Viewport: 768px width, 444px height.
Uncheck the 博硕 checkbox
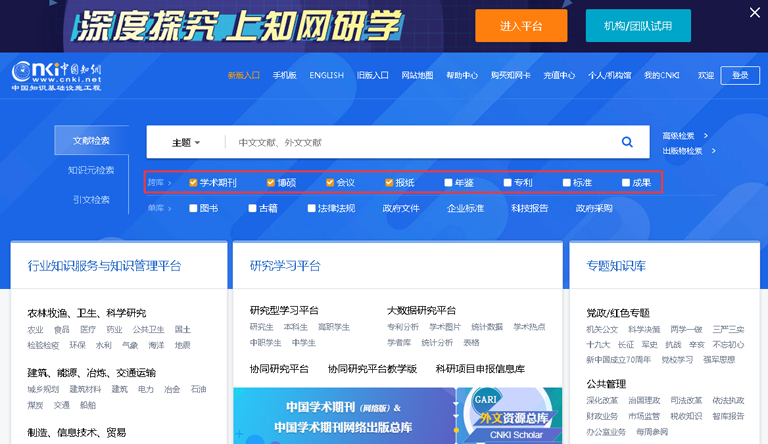coord(270,183)
